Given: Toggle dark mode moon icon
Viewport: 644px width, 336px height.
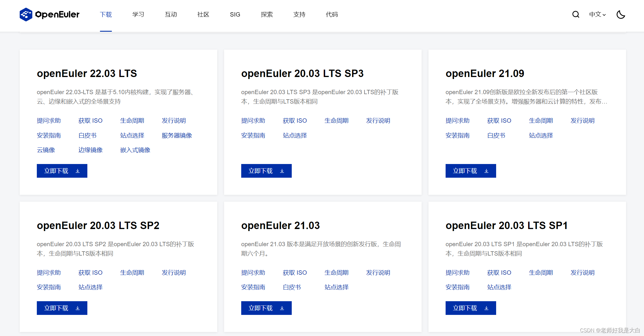Looking at the screenshot, I should [x=621, y=14].
